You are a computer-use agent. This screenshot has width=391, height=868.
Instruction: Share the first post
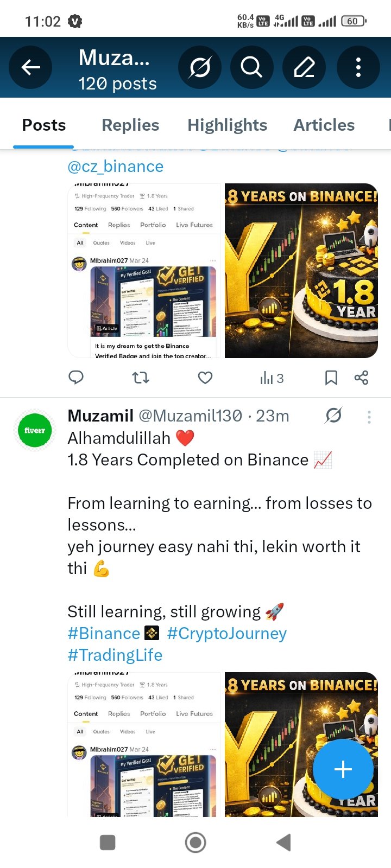pyautogui.click(x=361, y=378)
